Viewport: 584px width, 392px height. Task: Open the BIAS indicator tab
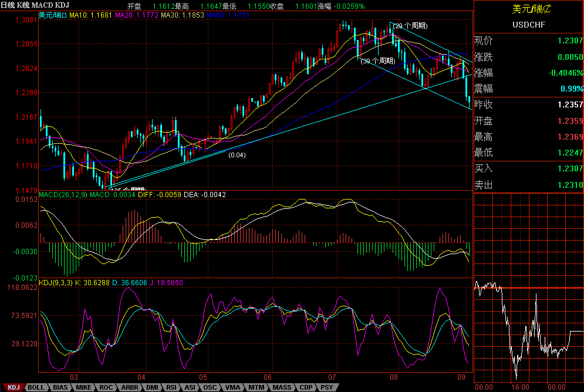[60, 387]
